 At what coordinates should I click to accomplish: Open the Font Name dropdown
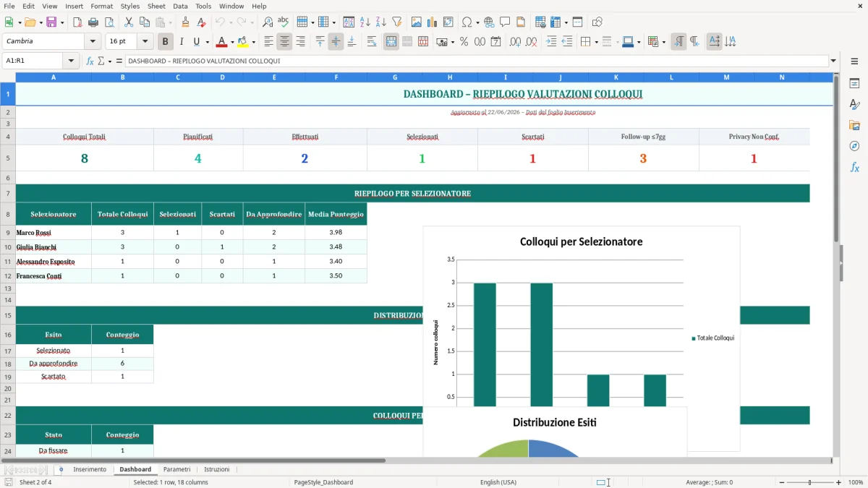(x=93, y=42)
